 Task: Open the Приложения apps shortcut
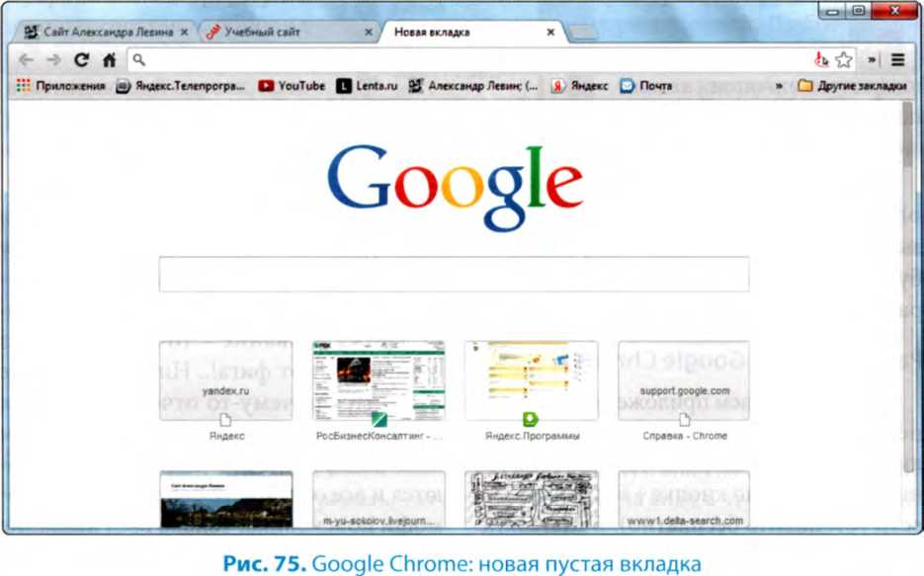click(60, 86)
